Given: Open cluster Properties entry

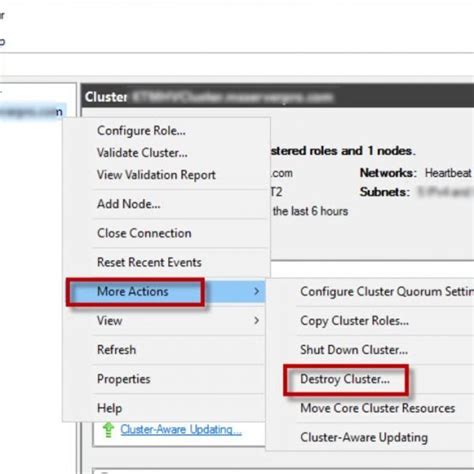Looking at the screenshot, I should click(x=124, y=379).
